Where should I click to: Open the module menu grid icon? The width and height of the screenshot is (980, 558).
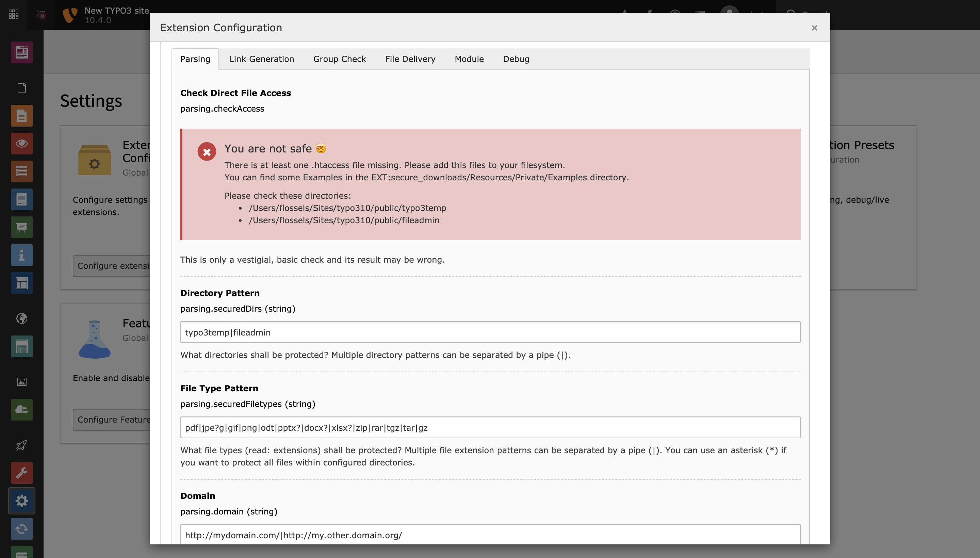13,15
